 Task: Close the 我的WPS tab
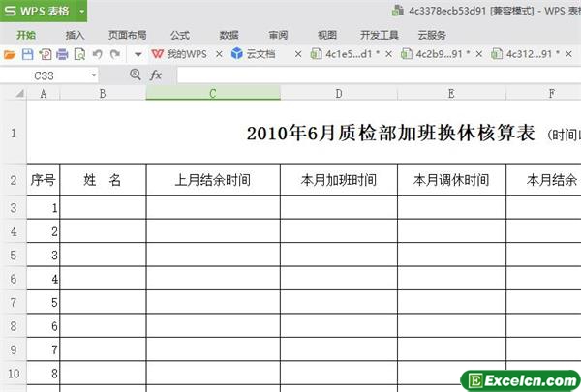point(219,54)
